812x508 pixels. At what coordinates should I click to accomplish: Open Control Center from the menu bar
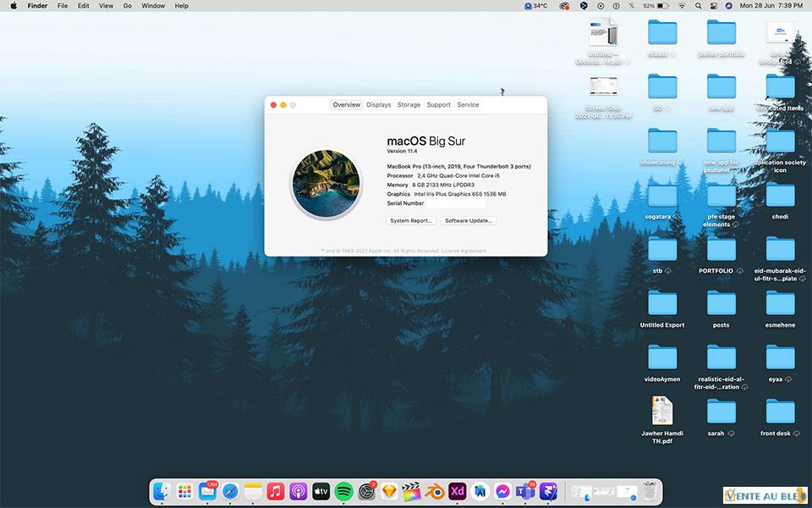(x=714, y=6)
